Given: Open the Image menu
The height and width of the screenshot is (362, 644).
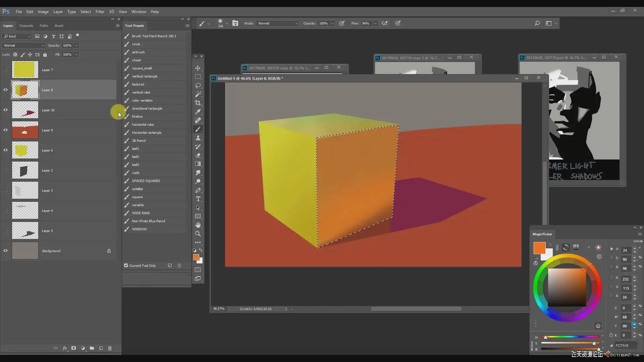Looking at the screenshot, I should (x=43, y=11).
